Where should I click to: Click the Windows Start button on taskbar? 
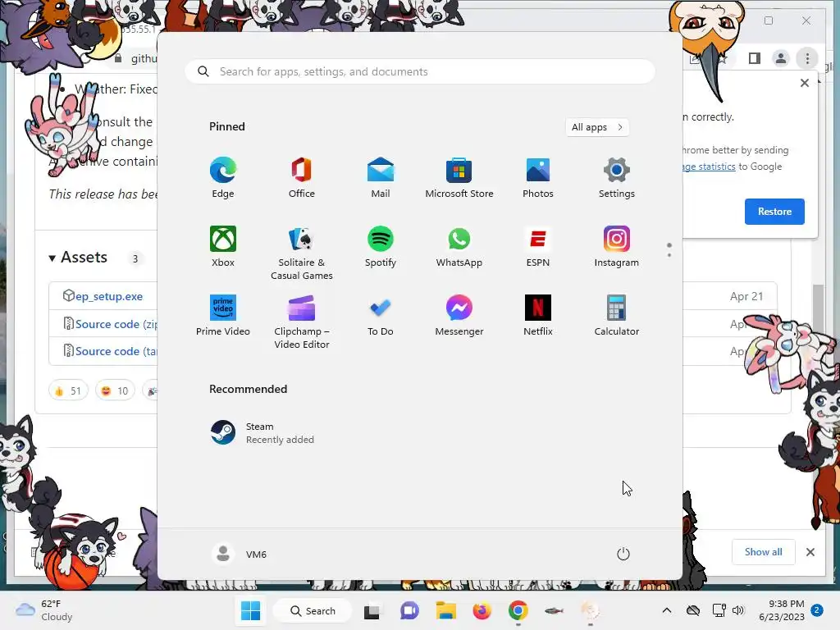point(250,610)
